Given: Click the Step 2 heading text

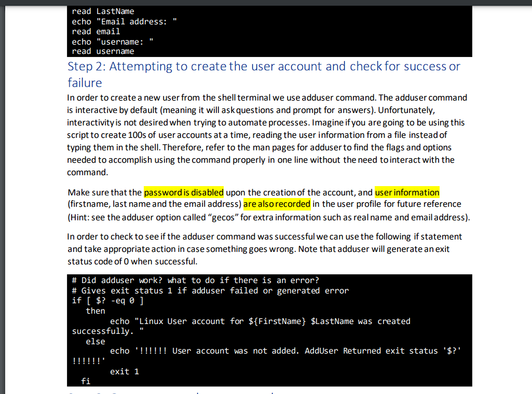Looking at the screenshot, I should point(208,66).
